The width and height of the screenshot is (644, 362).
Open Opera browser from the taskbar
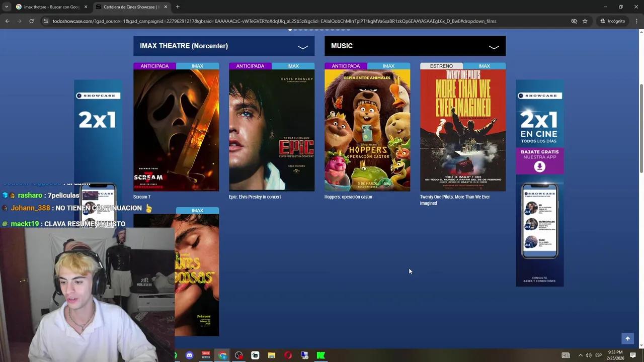click(288, 355)
